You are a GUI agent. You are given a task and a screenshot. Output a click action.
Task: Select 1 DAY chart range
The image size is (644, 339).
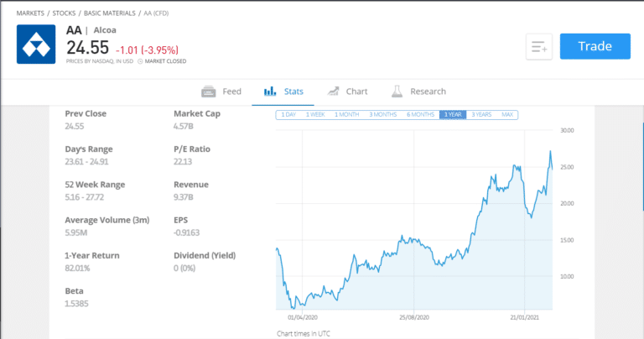click(x=288, y=115)
